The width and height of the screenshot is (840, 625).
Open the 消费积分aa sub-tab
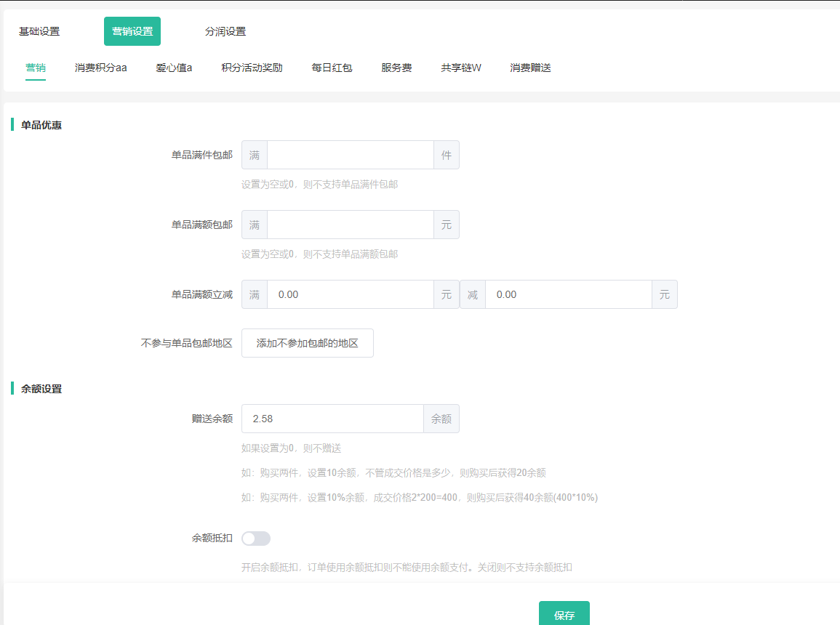tap(100, 68)
